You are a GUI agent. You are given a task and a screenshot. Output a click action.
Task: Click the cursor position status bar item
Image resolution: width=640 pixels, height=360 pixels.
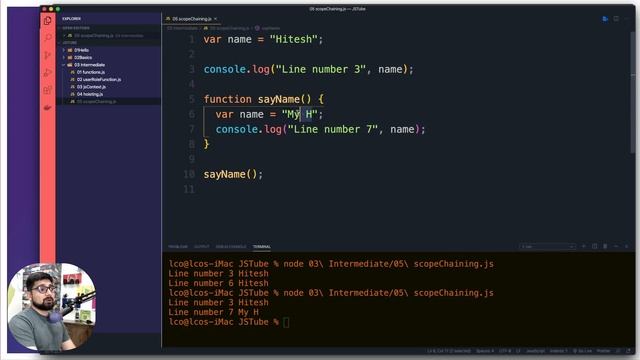[x=449, y=351]
